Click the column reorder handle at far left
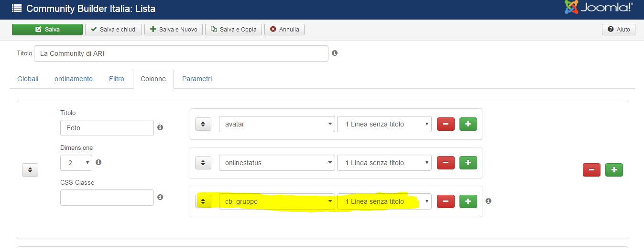Image resolution: width=644 pixels, height=252 pixels. (30, 170)
